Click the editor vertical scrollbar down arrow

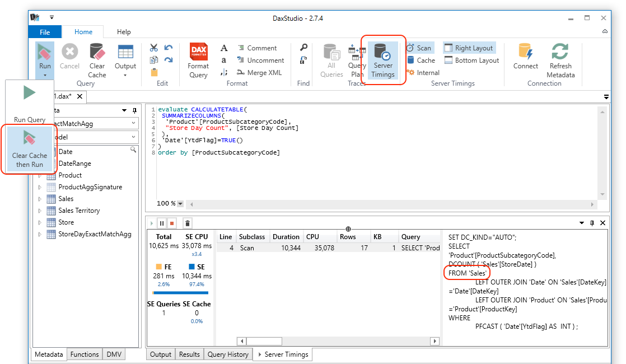pyautogui.click(x=602, y=195)
